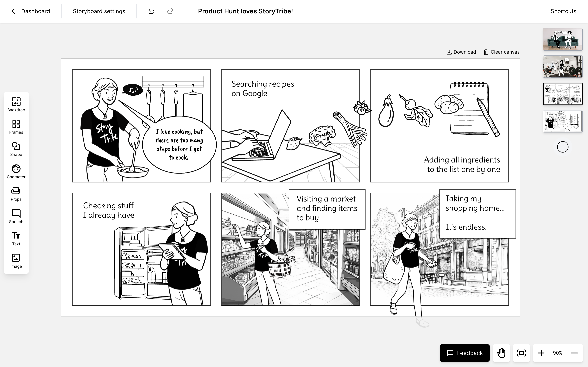Select the third six-panel storyboard thumbnail
This screenshot has width=588, height=367.
tap(563, 94)
